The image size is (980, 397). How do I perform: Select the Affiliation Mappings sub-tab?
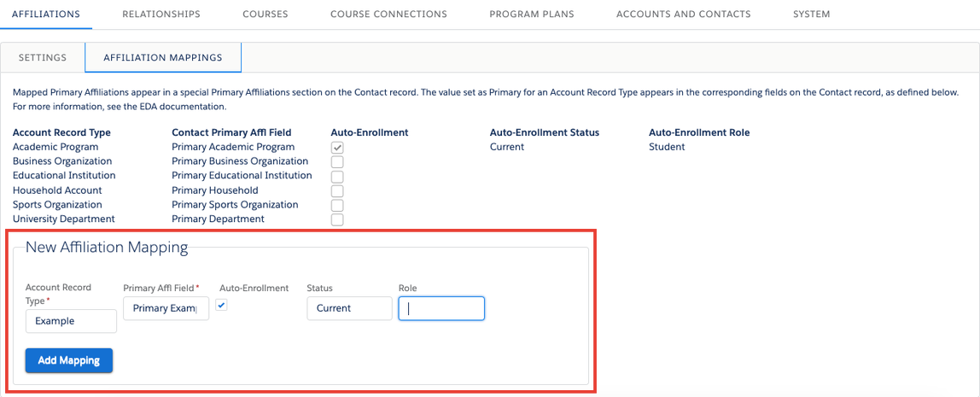click(163, 58)
